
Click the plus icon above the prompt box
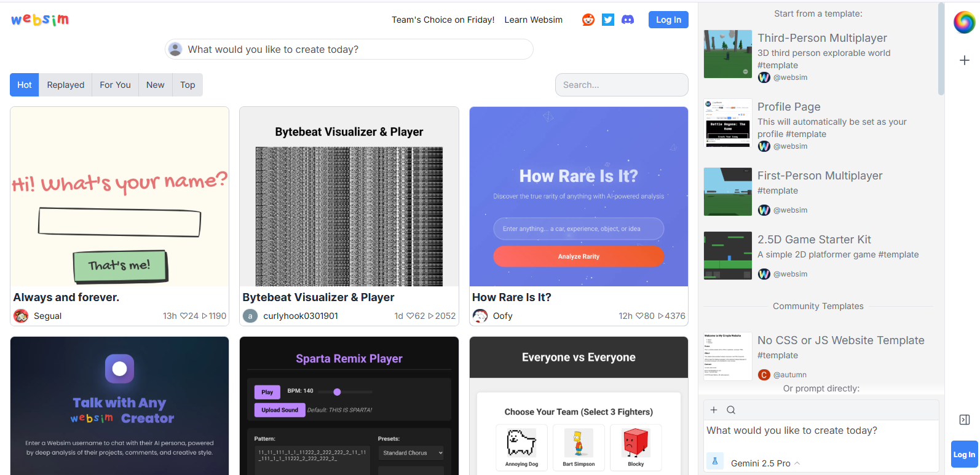click(714, 410)
